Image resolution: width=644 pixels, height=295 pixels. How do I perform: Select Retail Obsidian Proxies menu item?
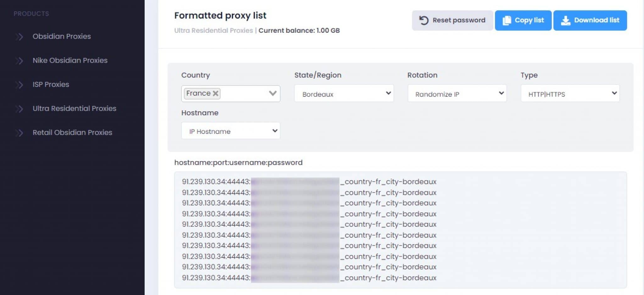(72, 132)
